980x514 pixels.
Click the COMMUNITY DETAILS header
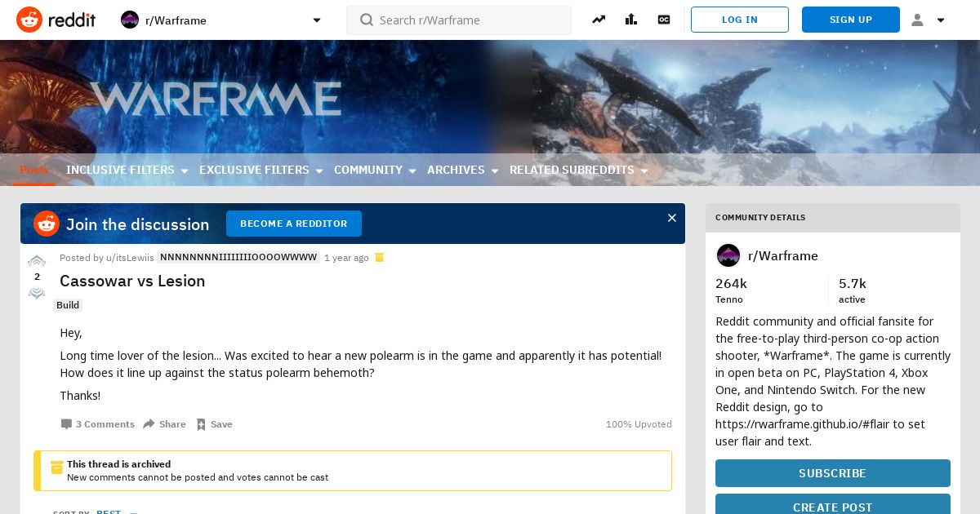760,218
